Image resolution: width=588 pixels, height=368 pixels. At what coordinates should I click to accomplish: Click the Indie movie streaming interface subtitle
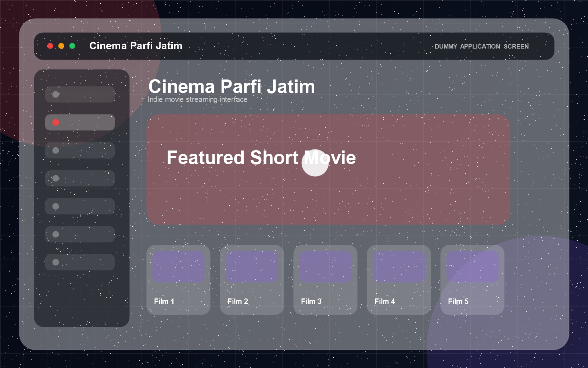(197, 100)
